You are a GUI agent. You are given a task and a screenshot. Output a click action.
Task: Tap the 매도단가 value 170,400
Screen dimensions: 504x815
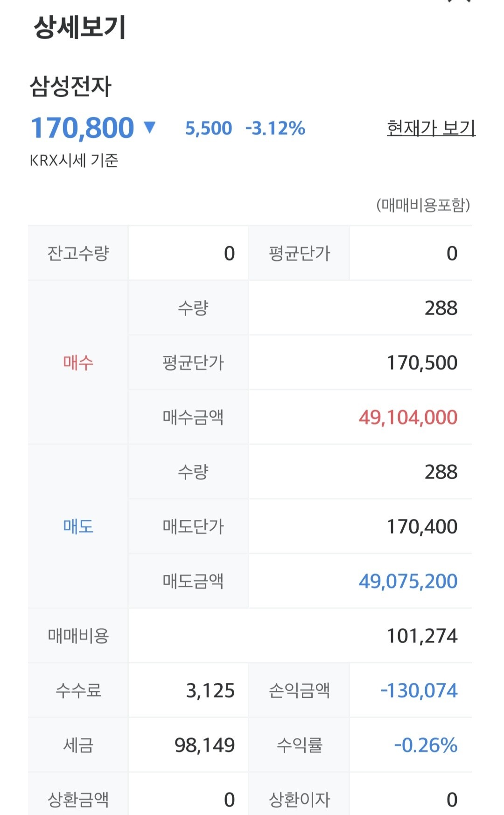(422, 526)
